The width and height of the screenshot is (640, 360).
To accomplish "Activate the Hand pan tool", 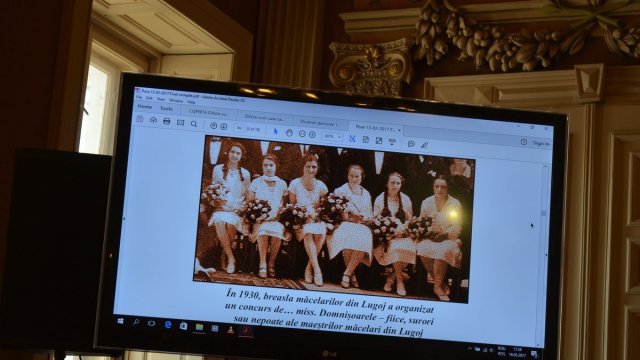I will pos(289,133).
